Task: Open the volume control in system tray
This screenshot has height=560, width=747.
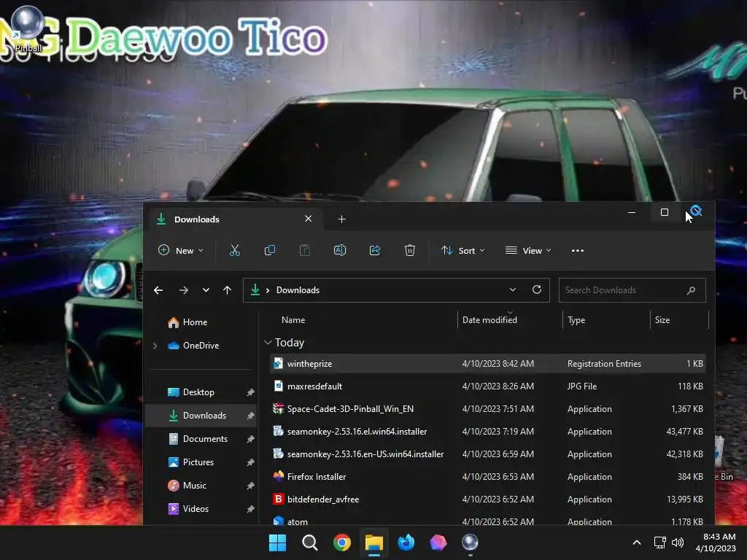Action: pos(678,542)
